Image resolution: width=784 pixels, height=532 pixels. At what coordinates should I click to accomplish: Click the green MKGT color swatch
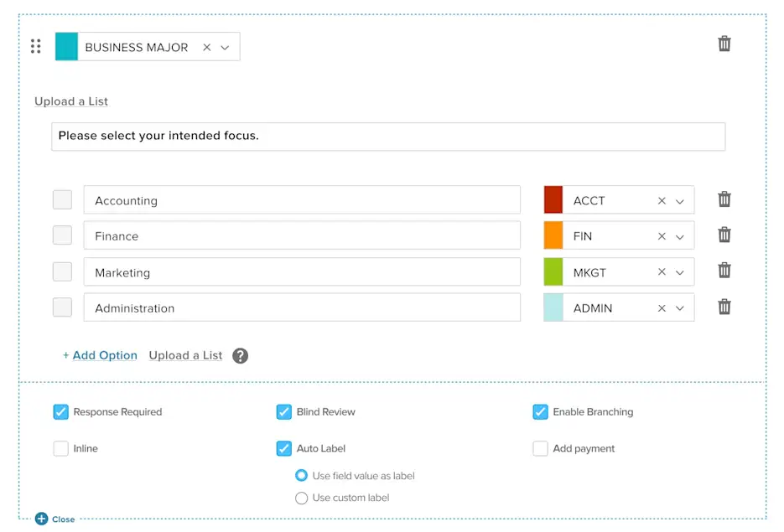tap(553, 271)
